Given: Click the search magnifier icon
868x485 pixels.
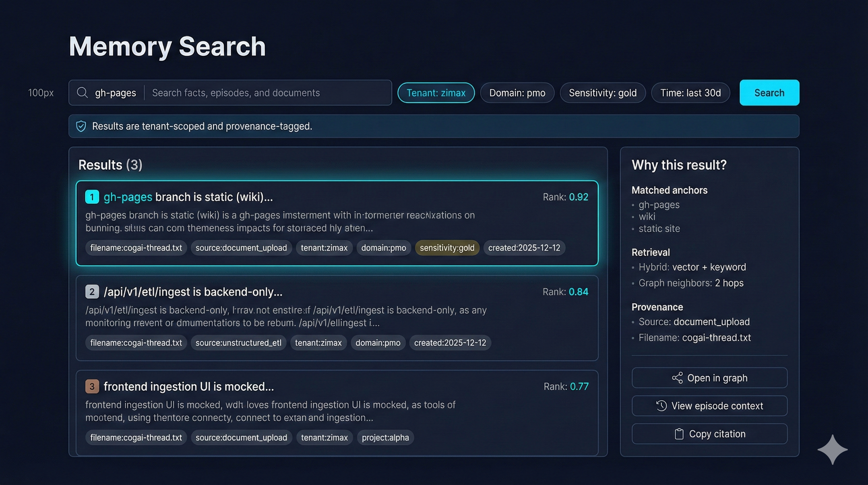Looking at the screenshot, I should (82, 93).
